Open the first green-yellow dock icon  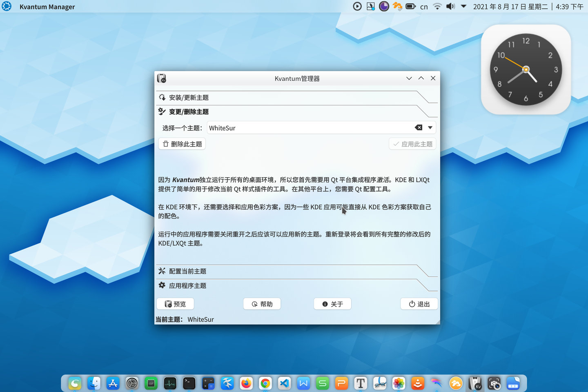[x=75, y=383]
